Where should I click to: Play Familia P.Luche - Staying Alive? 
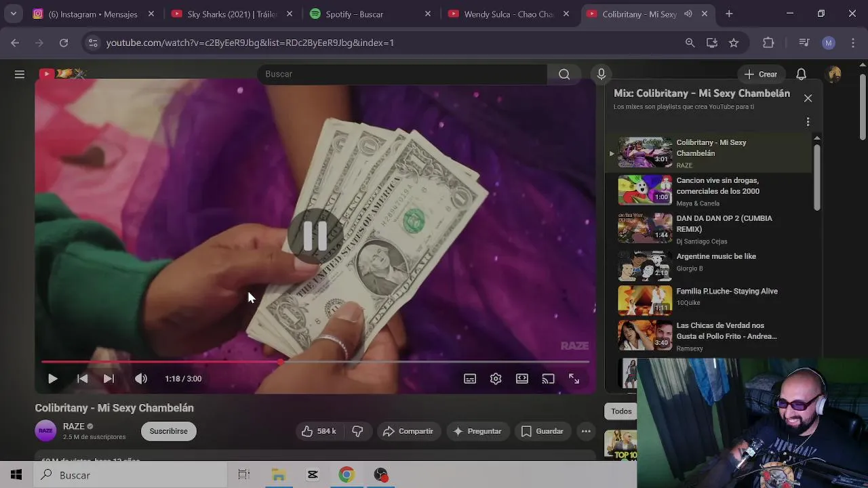[709, 301]
